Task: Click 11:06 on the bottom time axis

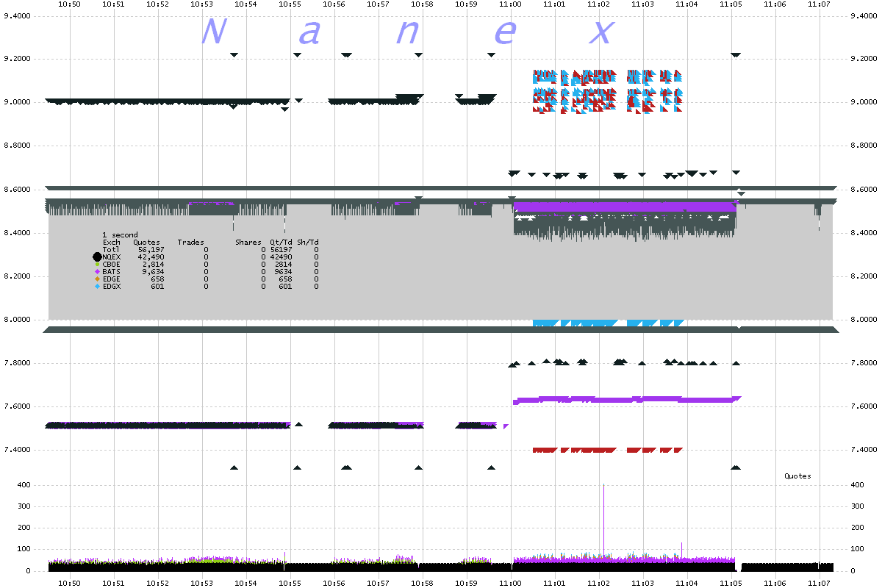Action: 775,582
